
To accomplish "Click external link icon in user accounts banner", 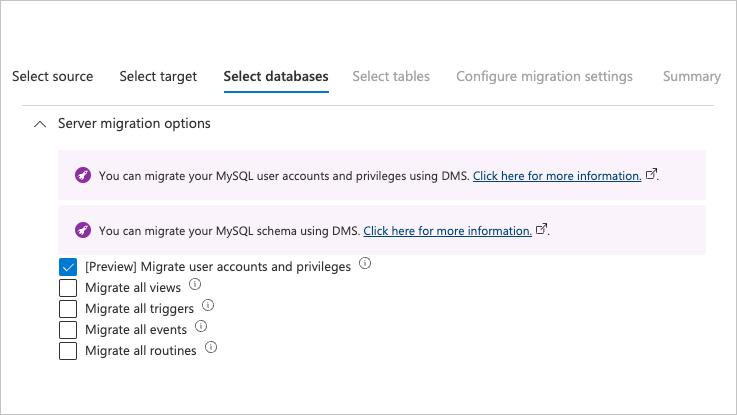I will 652,174.
